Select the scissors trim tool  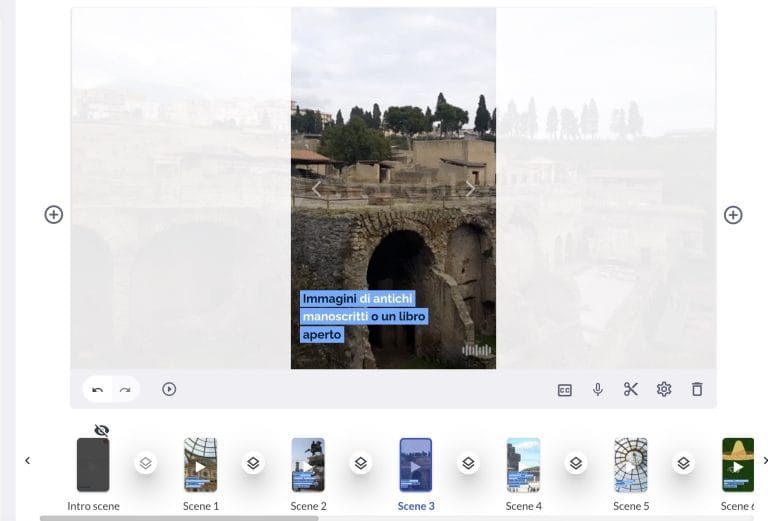631,389
